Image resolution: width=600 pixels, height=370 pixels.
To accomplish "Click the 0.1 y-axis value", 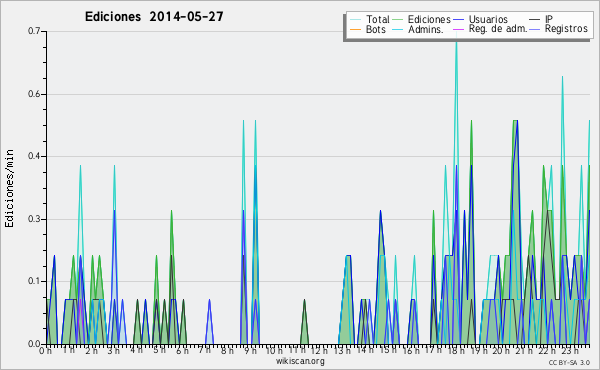I will click(34, 281).
